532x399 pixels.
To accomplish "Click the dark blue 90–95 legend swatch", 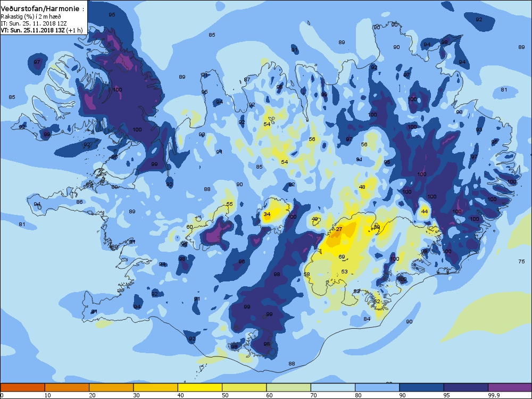I will point(422,387).
